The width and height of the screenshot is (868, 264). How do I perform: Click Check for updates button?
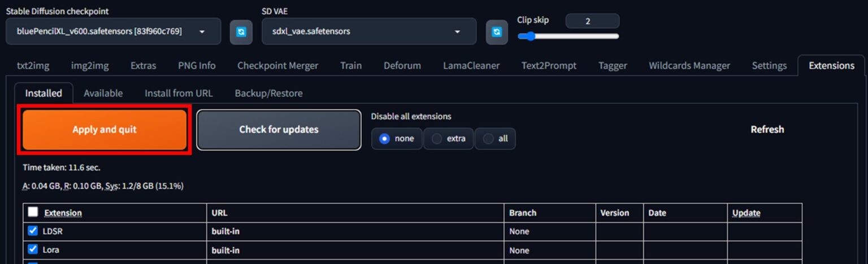(279, 130)
